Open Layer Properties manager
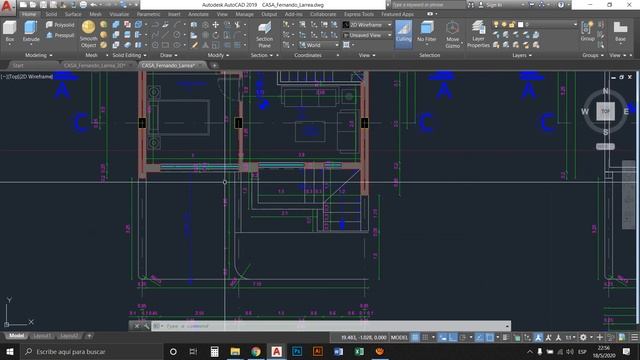This screenshot has width=640, height=360. coord(478,34)
